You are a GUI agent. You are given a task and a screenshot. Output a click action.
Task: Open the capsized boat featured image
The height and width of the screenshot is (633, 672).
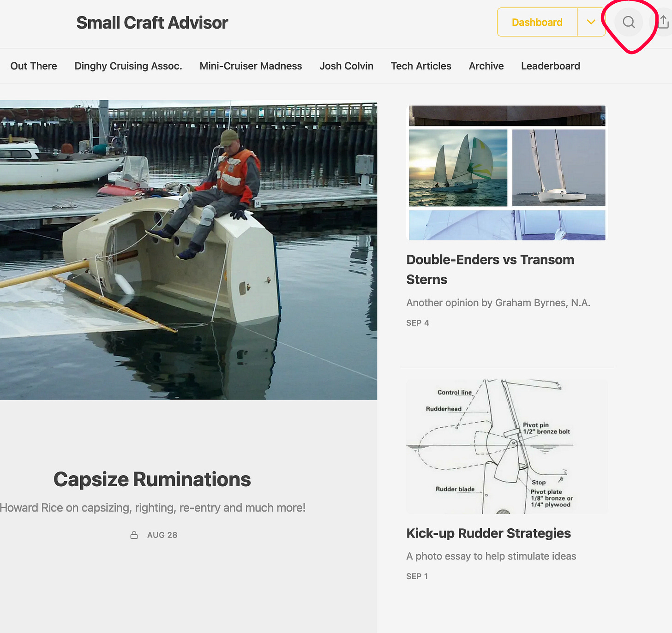[188, 250]
